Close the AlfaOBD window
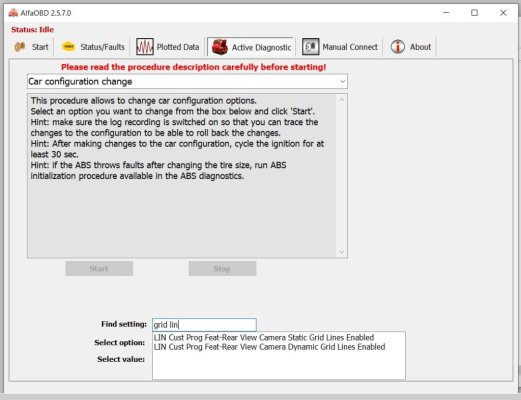This screenshot has width=521, height=400. click(503, 13)
